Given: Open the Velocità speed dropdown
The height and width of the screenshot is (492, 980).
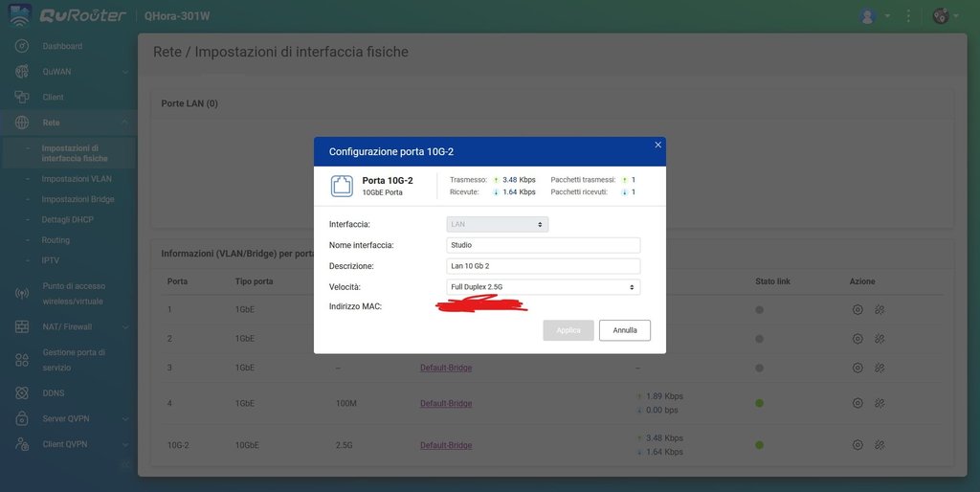Looking at the screenshot, I should [543, 287].
